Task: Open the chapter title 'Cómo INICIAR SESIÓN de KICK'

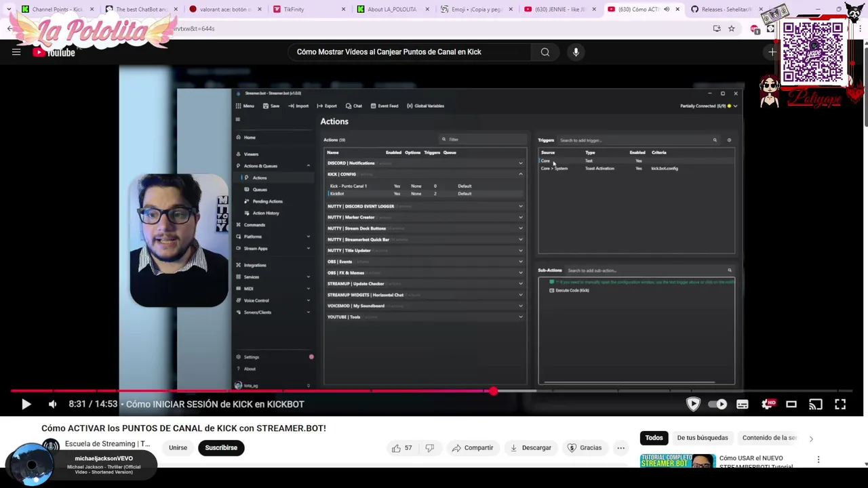Action: click(x=214, y=404)
